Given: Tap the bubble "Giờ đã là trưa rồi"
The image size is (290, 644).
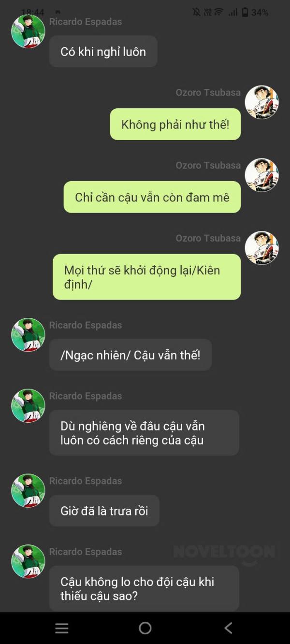Looking at the screenshot, I should 104,511.
